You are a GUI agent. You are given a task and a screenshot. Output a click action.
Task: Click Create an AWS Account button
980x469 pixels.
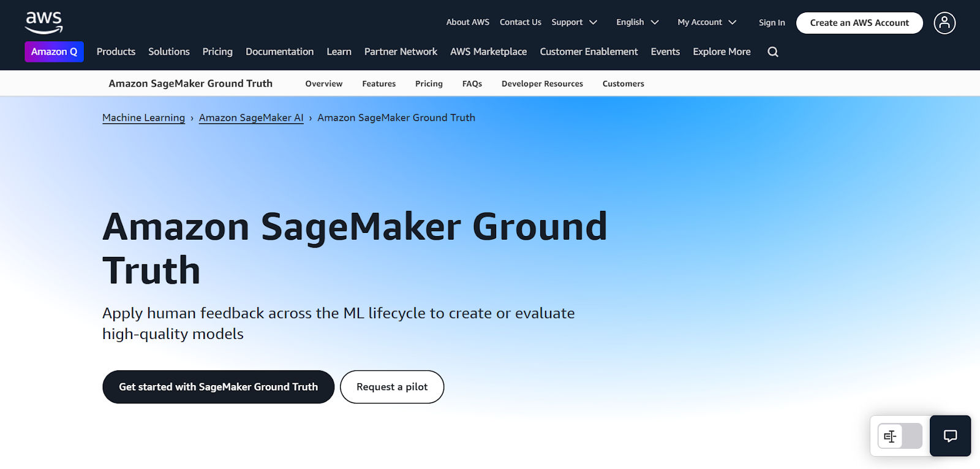pyautogui.click(x=859, y=23)
